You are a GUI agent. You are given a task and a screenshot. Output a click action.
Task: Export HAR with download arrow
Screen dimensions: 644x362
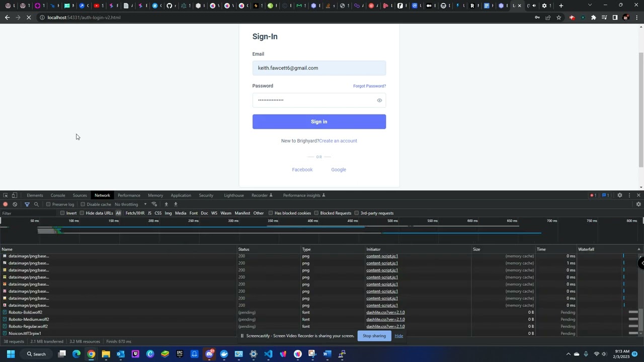coord(176,204)
